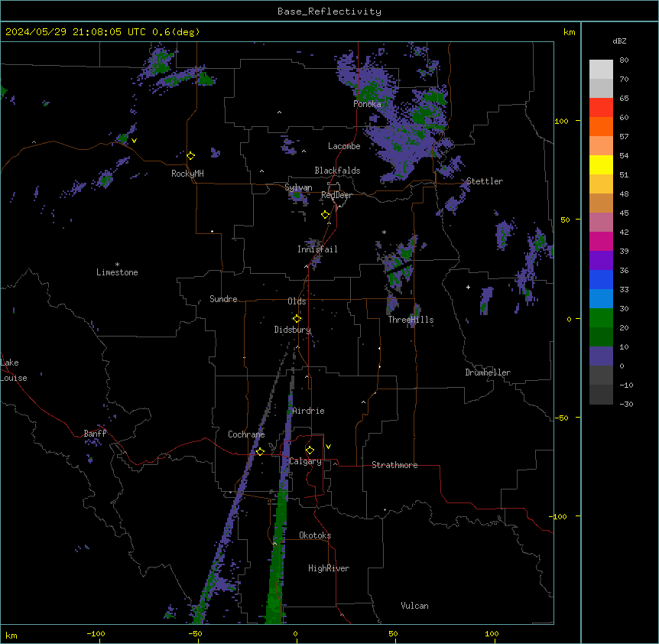Click the -100 tick on the bottom axis
The height and width of the screenshot is (644, 659).
(96, 633)
